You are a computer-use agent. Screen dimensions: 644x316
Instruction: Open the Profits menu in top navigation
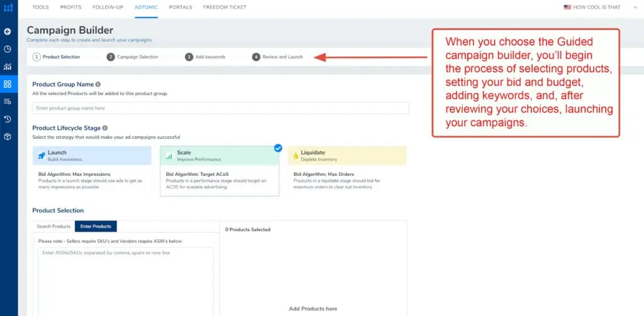[70, 8]
